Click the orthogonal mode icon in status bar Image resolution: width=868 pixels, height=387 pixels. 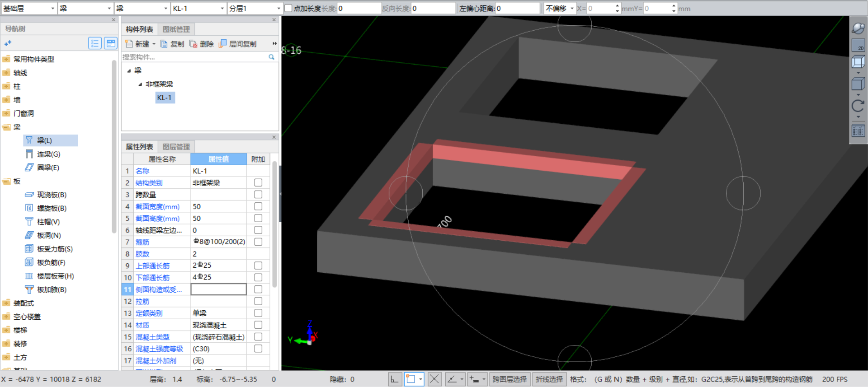point(395,379)
